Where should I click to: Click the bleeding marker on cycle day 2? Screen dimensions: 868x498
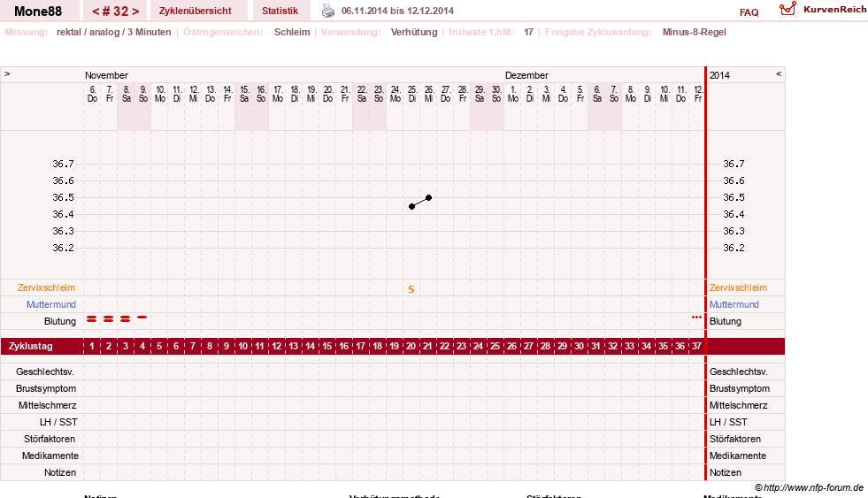[x=109, y=318]
